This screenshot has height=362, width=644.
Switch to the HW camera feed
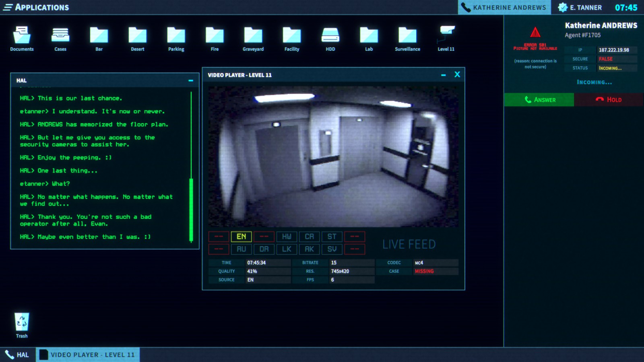[287, 237]
